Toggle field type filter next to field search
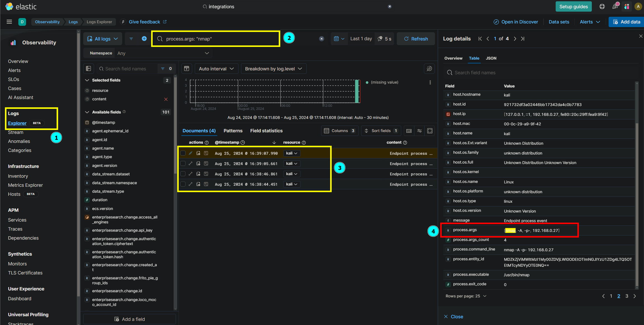644x325 pixels. tap(166, 69)
